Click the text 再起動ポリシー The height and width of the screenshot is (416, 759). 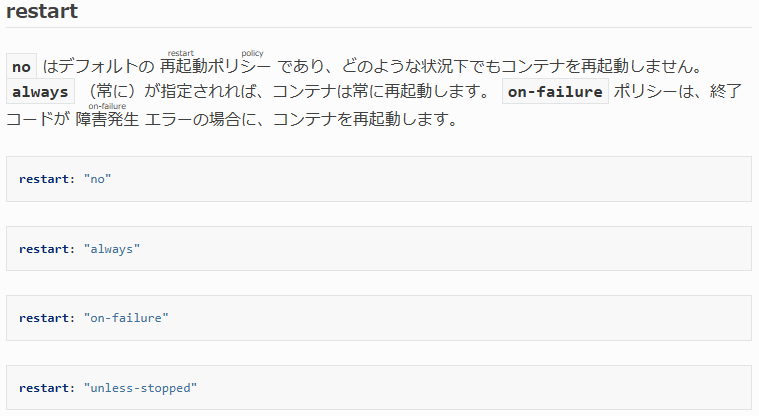click(x=215, y=66)
